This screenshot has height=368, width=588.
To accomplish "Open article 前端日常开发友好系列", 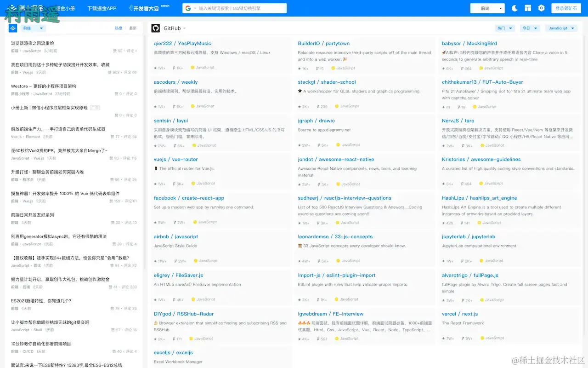I will [x=32, y=215].
